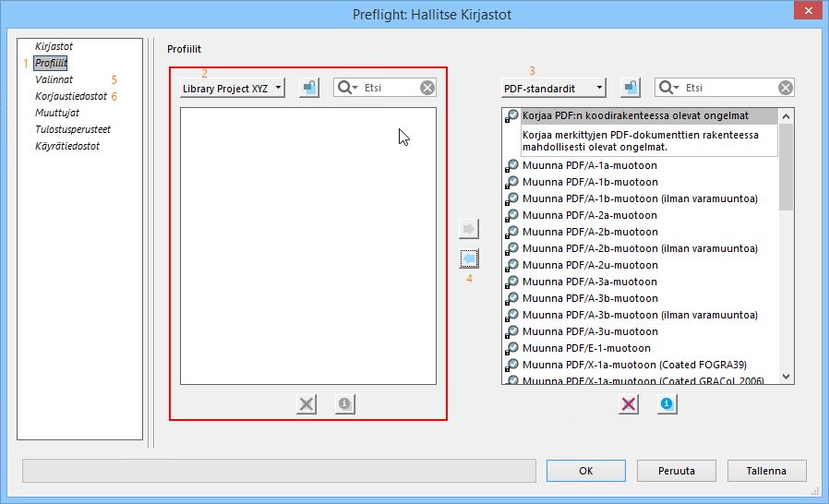Click the OK button
The height and width of the screenshot is (504, 829).
click(586, 471)
